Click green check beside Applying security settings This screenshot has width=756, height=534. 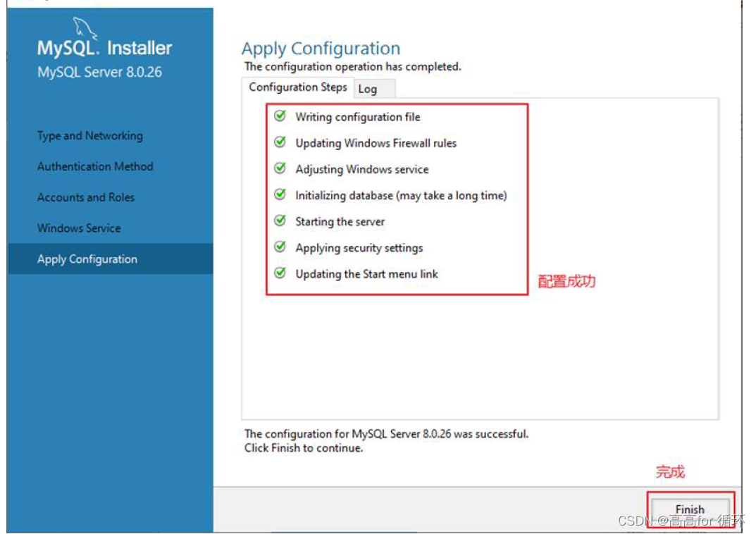(x=280, y=247)
